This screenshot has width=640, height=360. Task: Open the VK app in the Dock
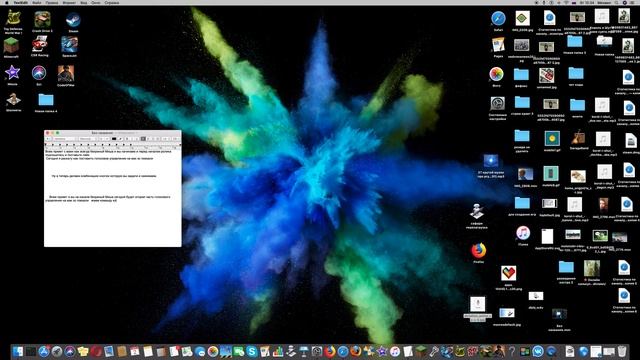[538, 351]
